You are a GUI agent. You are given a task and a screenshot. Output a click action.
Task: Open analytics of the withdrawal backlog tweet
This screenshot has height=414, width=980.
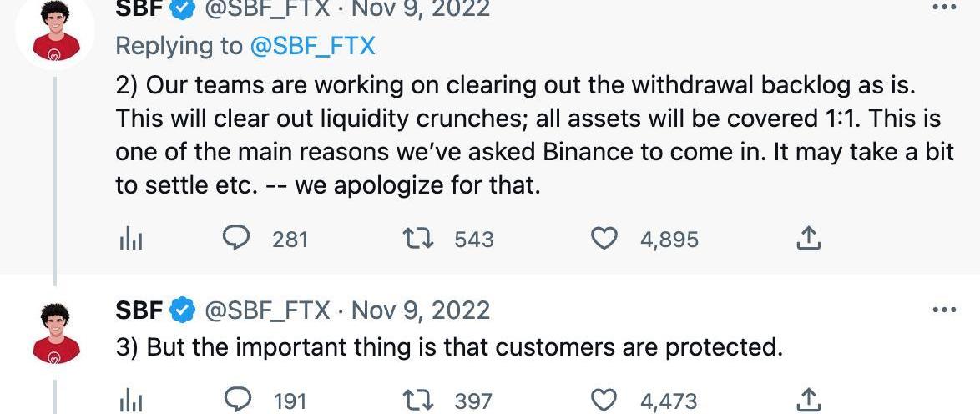pyautogui.click(x=130, y=240)
